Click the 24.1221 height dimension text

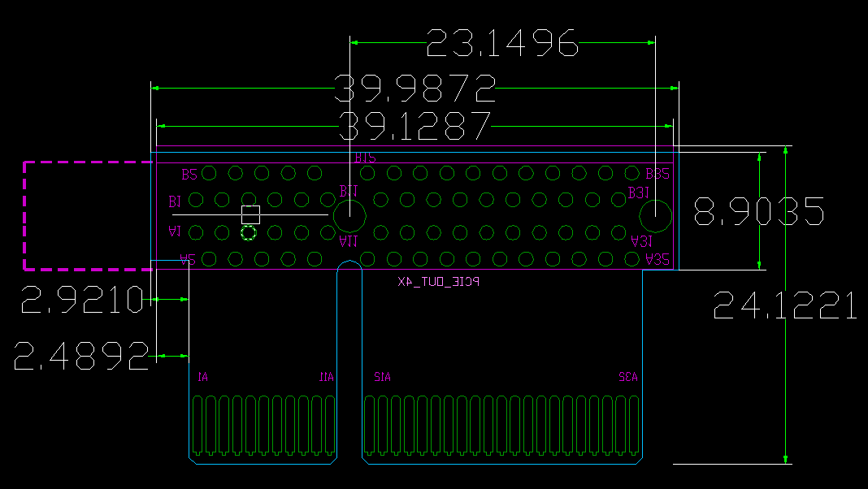[785, 306]
